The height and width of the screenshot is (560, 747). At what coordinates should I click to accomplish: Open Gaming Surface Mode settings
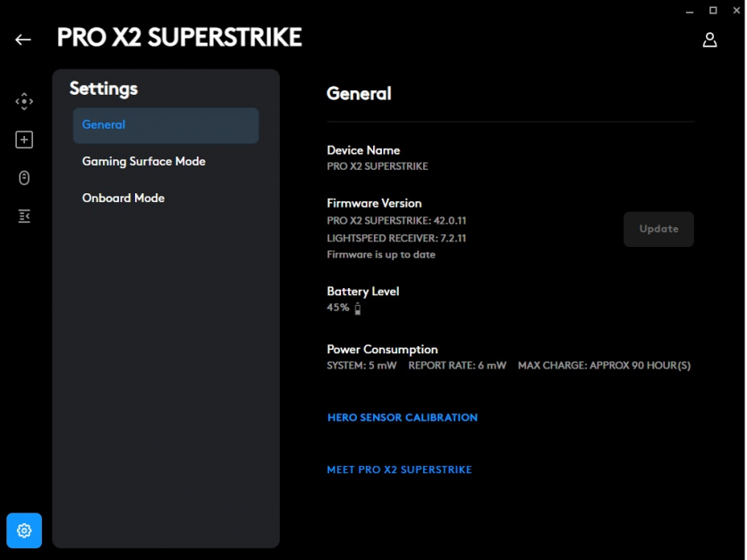(x=144, y=162)
